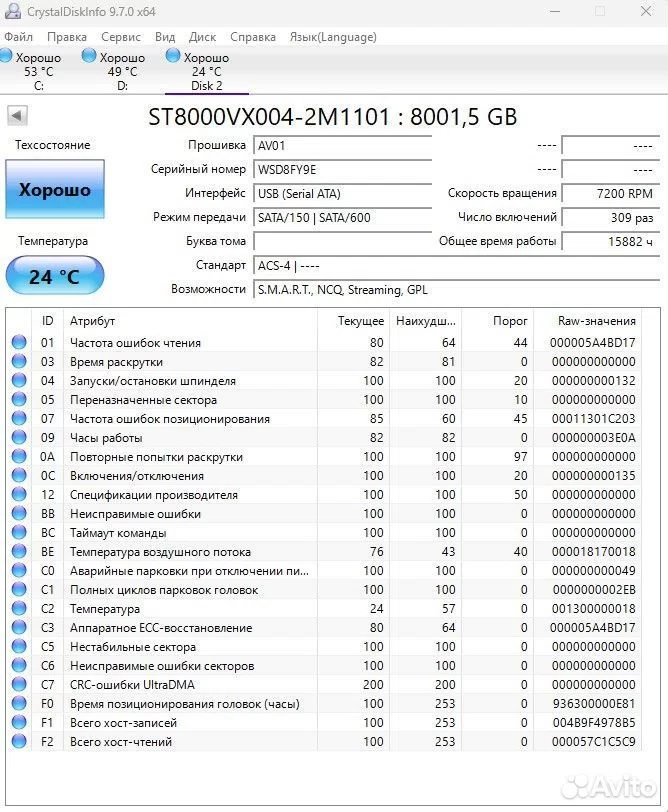Click the power-on count 309 раз

click(x=611, y=218)
